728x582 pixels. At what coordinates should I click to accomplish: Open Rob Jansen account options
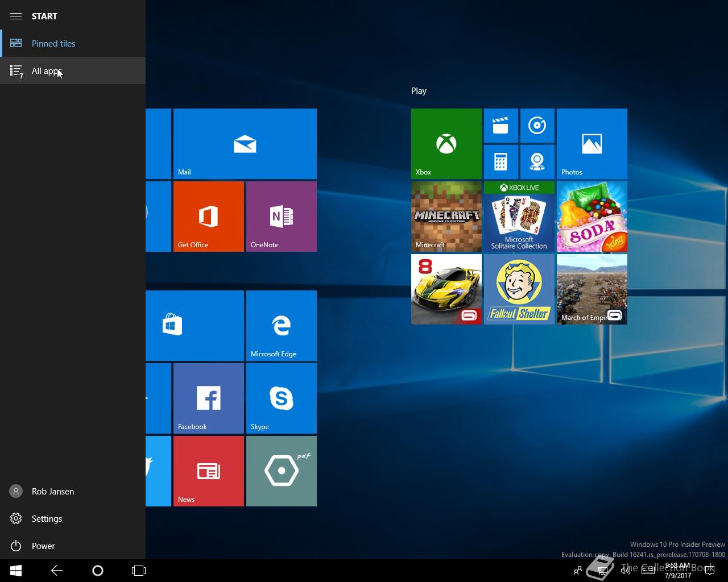pyautogui.click(x=73, y=491)
